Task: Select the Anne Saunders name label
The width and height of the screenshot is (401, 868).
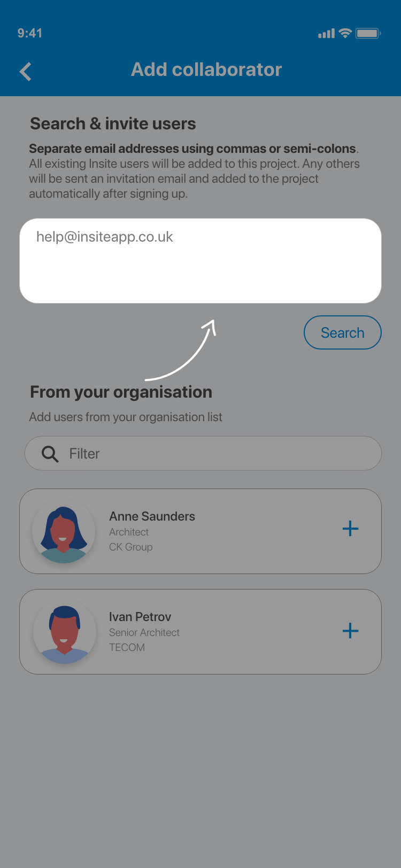Action: [x=152, y=516]
